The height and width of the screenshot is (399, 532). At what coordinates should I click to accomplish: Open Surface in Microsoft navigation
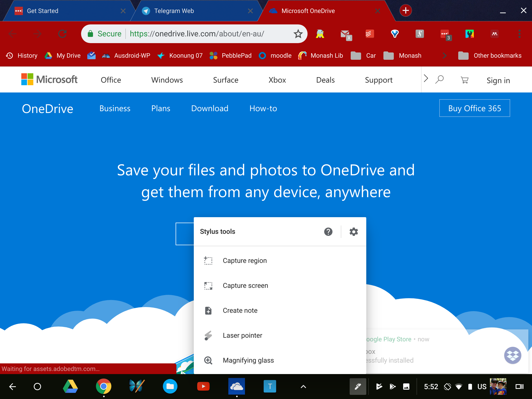(x=226, y=80)
